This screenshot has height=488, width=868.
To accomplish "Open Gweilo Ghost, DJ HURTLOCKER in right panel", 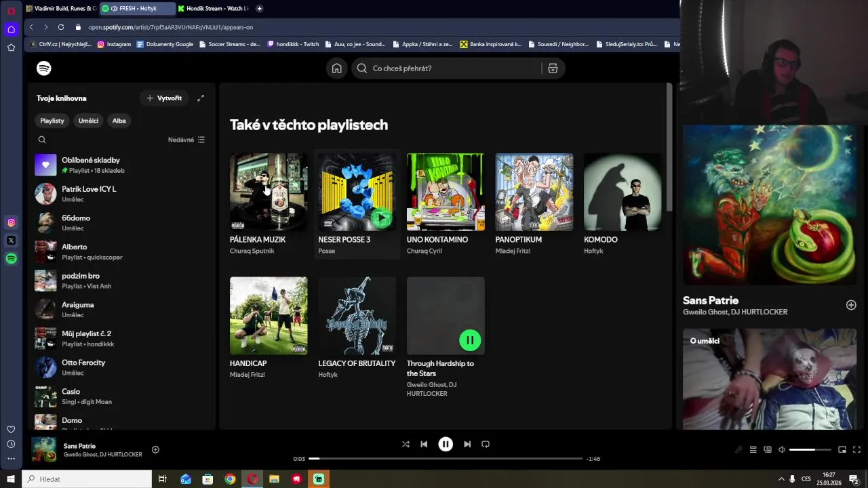I will click(735, 312).
